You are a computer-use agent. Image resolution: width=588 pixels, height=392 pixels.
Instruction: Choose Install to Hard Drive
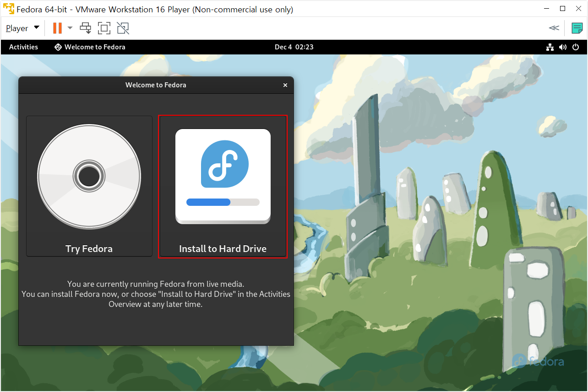(x=223, y=186)
